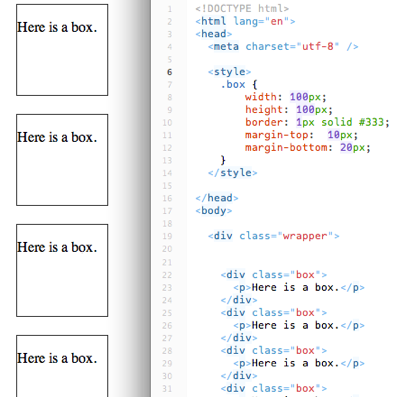The width and height of the screenshot is (400, 397).
Task: Click the "wrapper" class name string
Action: (x=305, y=236)
